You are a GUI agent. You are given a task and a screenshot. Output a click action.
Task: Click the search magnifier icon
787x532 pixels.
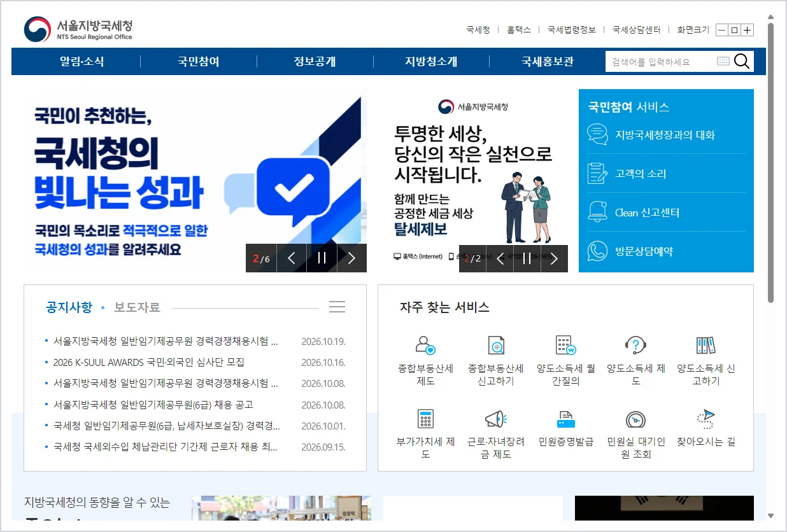tap(742, 61)
